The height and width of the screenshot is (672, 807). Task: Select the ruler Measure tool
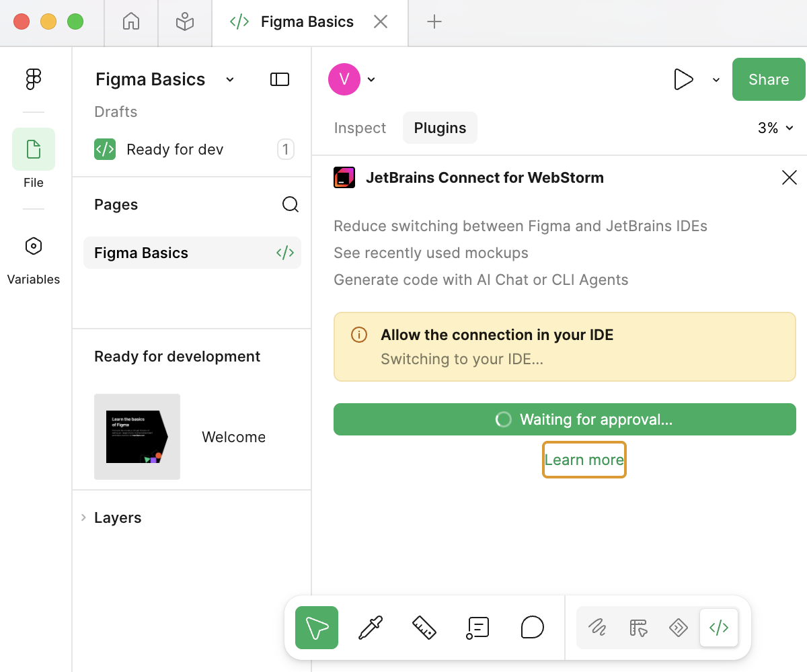[424, 628]
